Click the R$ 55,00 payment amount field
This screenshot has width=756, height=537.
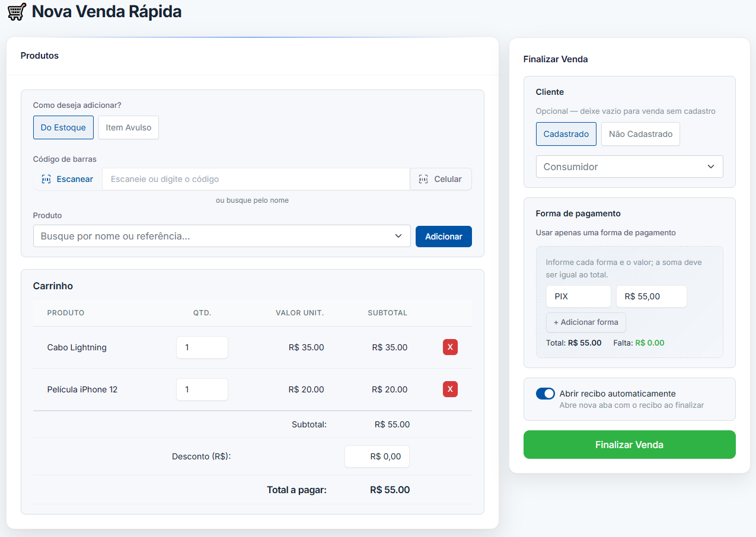pyautogui.click(x=651, y=296)
